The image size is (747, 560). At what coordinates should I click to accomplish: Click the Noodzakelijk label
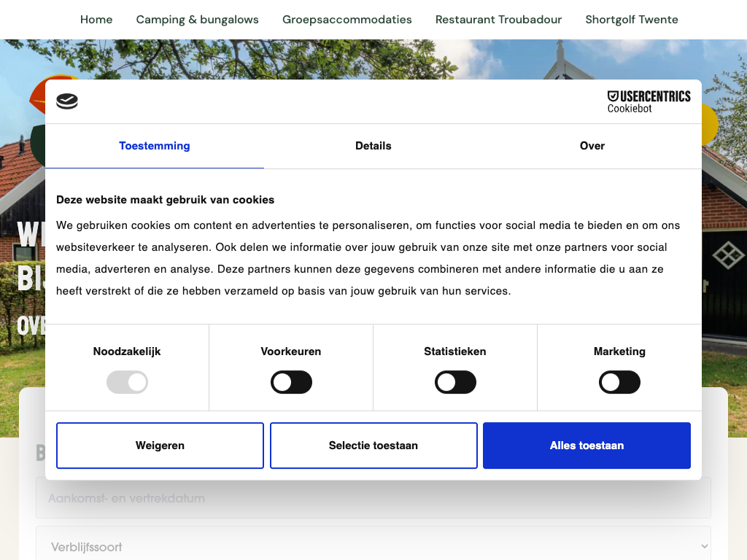127,351
